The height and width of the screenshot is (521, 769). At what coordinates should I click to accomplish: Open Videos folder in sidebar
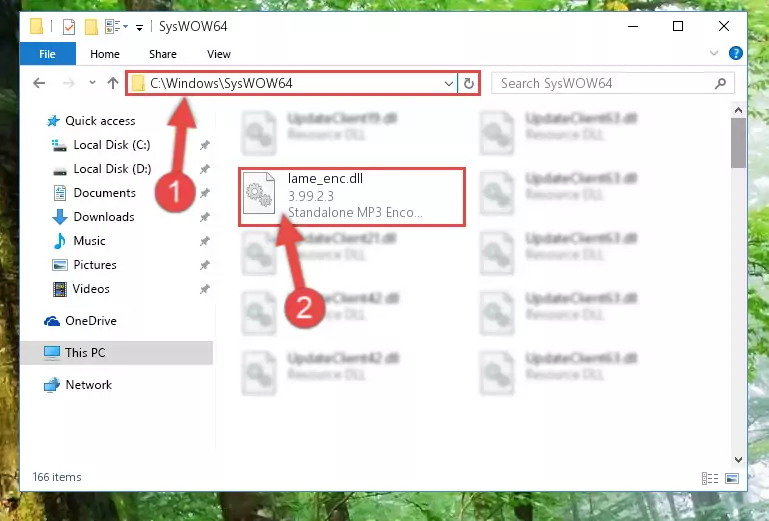[91, 289]
